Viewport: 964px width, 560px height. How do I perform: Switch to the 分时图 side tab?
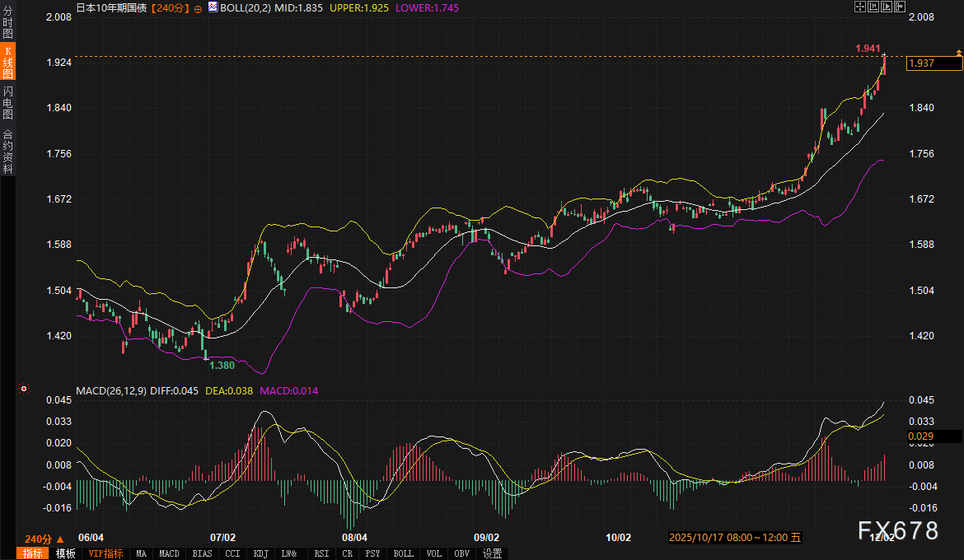(7, 22)
